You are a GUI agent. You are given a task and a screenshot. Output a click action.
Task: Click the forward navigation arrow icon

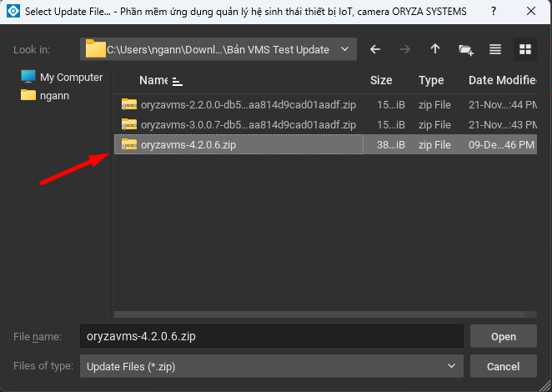point(405,49)
